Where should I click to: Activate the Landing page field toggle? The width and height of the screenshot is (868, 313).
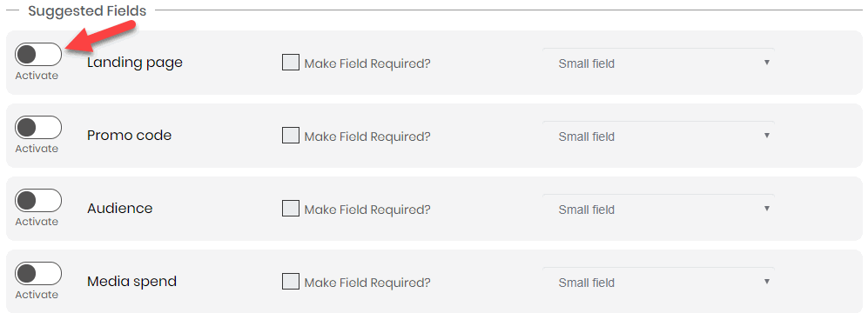click(38, 54)
